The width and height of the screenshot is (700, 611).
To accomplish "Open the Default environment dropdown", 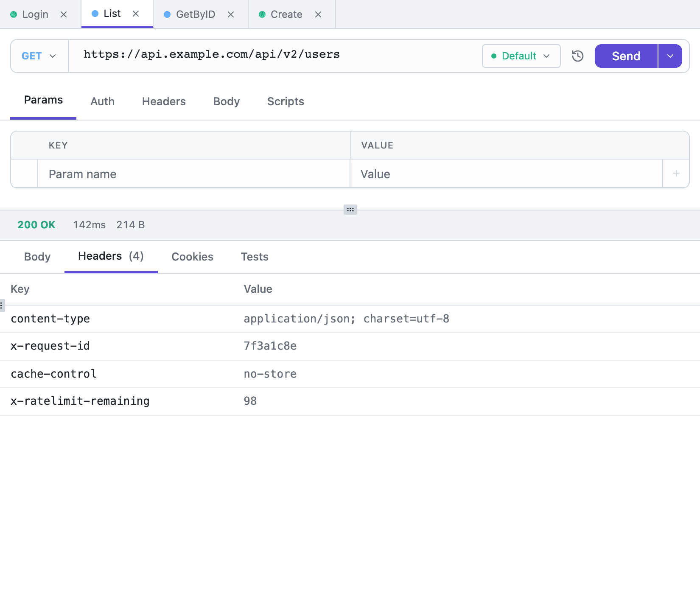I will coord(521,56).
